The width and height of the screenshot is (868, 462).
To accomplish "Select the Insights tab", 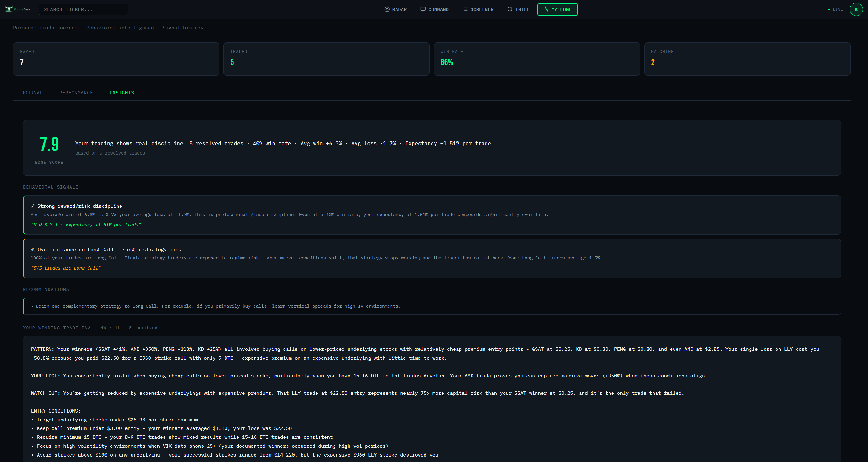I will coord(122,93).
